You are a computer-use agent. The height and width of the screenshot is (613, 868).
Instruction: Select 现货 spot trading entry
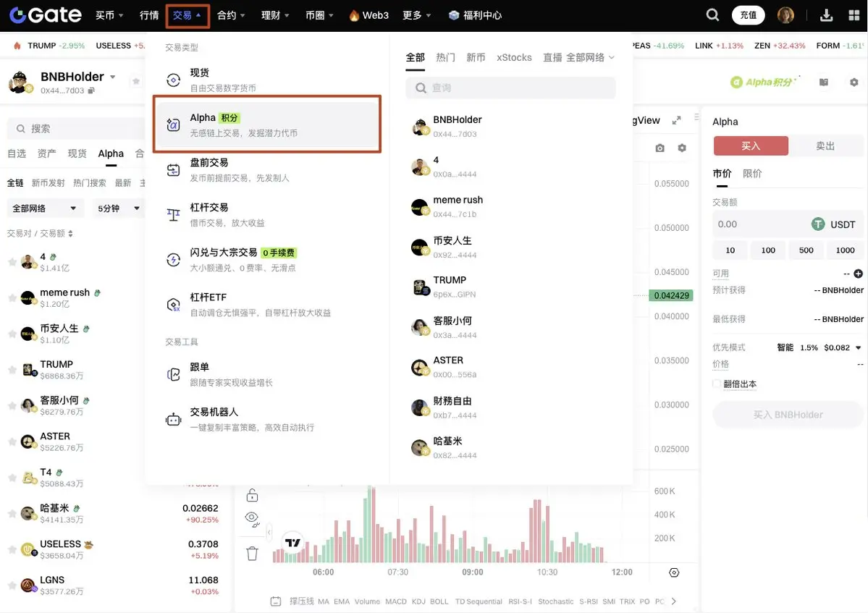click(267, 80)
